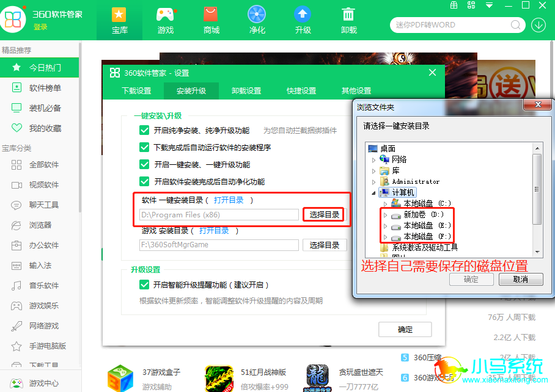Screen dimensions: 555x392
Task: Open the 升级 upgrade arrow section
Action: tap(303, 21)
